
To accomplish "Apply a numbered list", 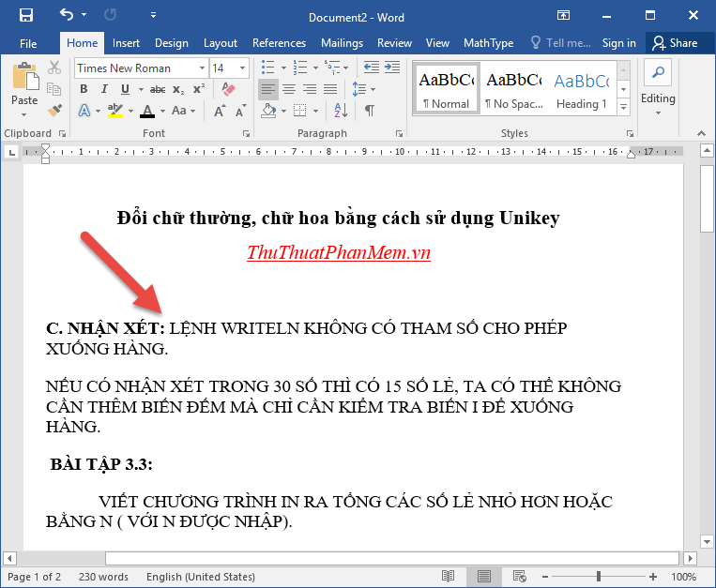I will (x=300, y=68).
